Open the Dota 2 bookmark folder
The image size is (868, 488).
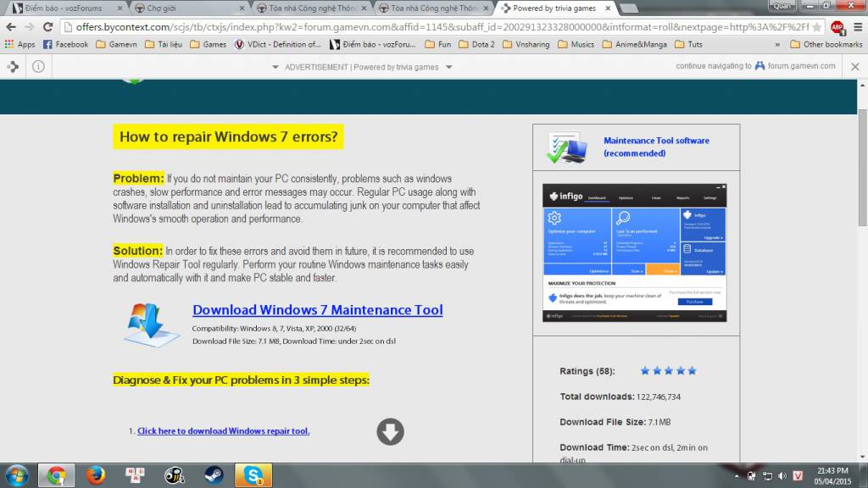[476, 44]
